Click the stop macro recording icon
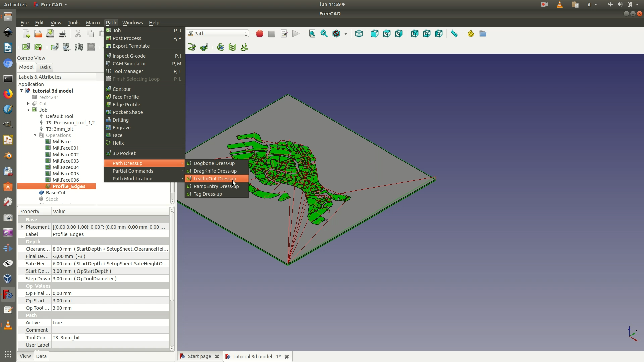This screenshot has width=644, height=362. coord(272,34)
